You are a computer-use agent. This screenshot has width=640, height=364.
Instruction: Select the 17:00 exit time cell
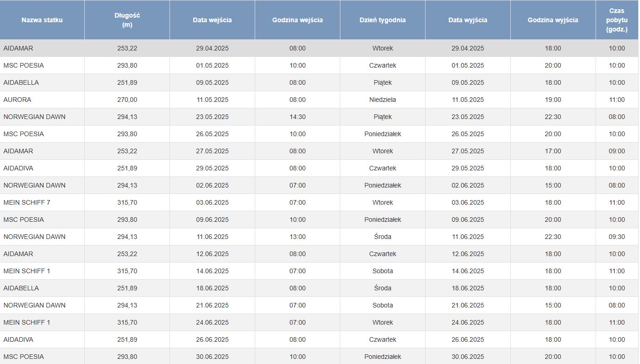[553, 151]
